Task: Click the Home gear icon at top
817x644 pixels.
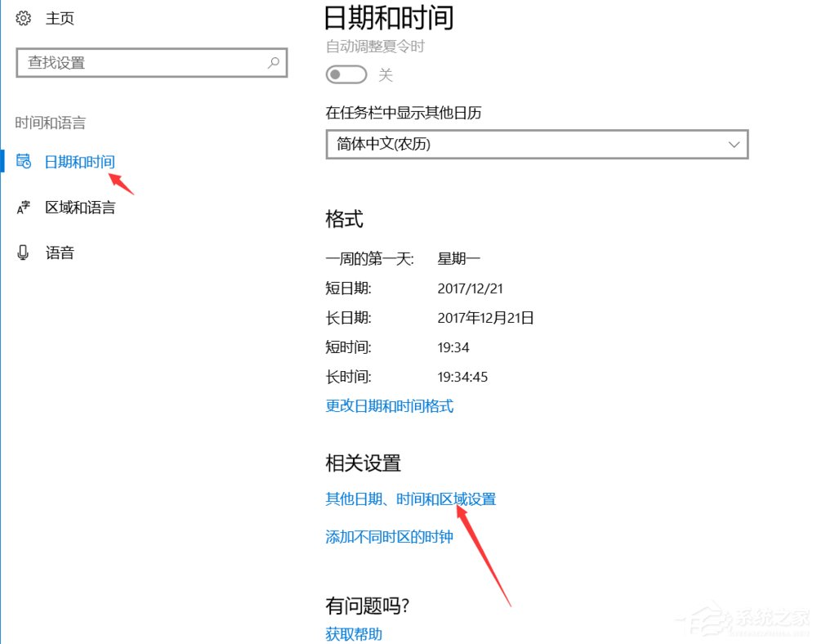Action: 22,18
